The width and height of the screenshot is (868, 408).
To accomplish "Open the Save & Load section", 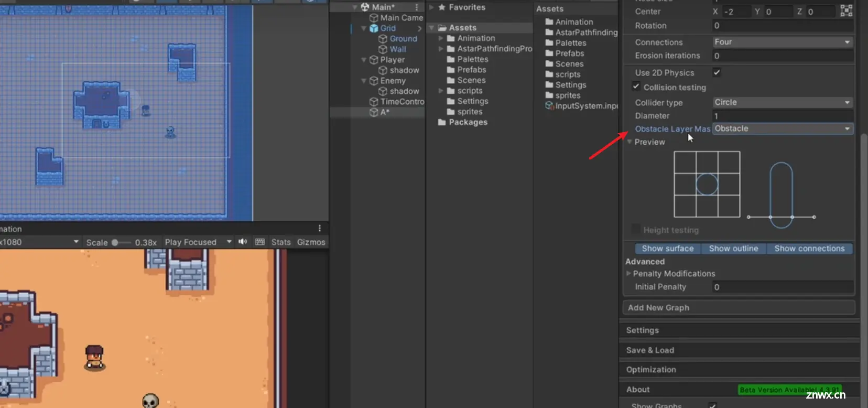I will 739,350.
